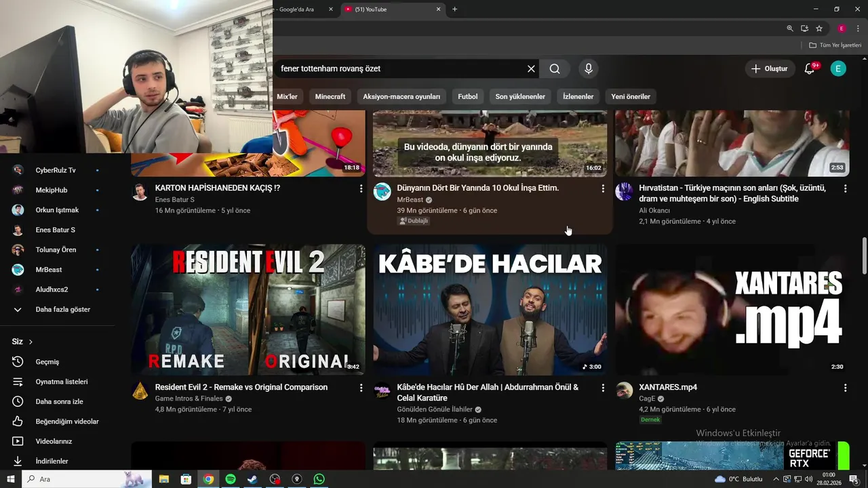Open the Gönülden Gönüle İlahiler channel link
Viewport: 868px width, 488px height.
click(435, 409)
